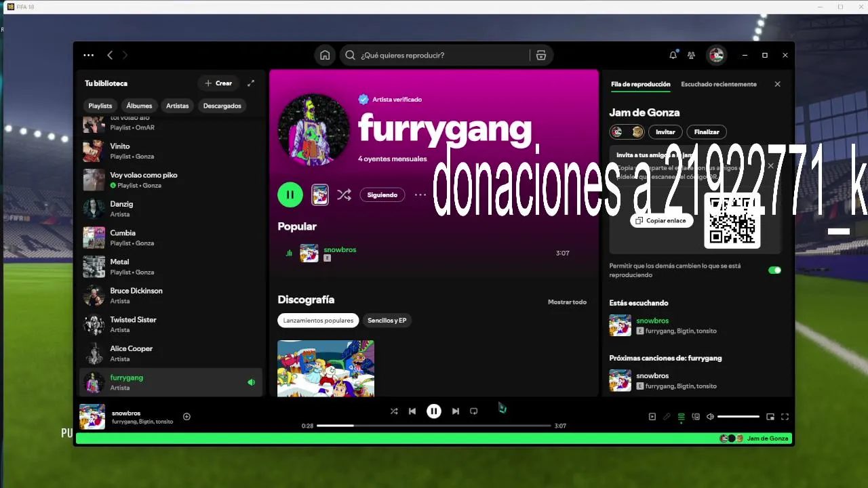868x488 pixels.
Task: Go back with the left arrow
Action: point(110,56)
